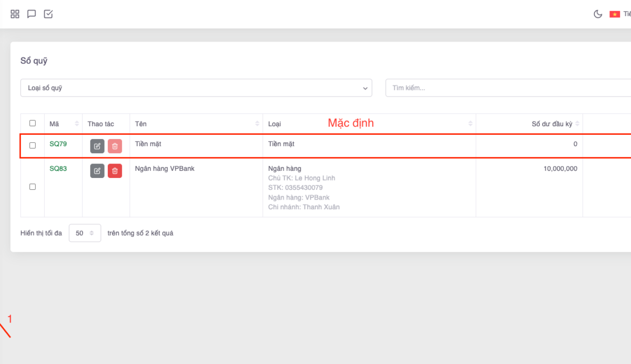This screenshot has height=364, width=631.
Task: Open the chat messages icon
Action: point(32,14)
